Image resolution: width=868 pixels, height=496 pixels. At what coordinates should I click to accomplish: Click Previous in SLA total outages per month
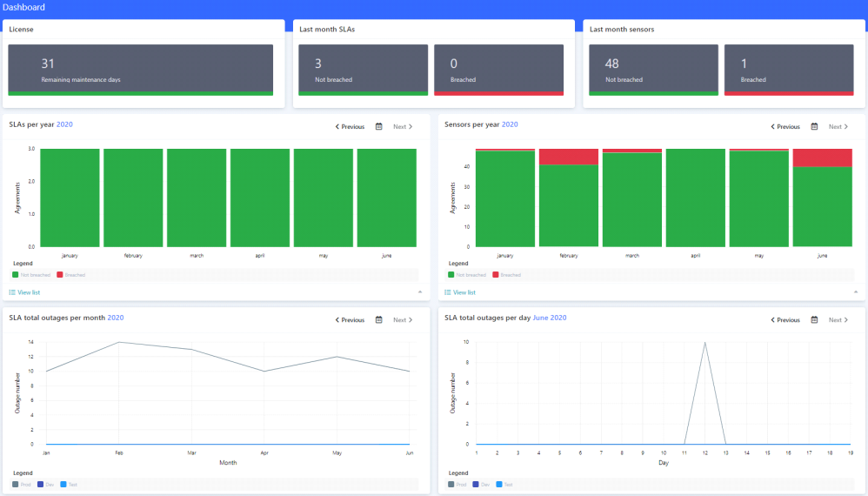click(x=350, y=320)
